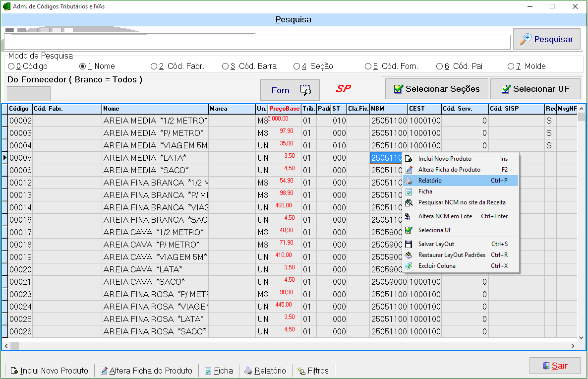Click floppy disk icon for Salvar LayOut
The height and width of the screenshot is (379, 588).
(x=409, y=244)
